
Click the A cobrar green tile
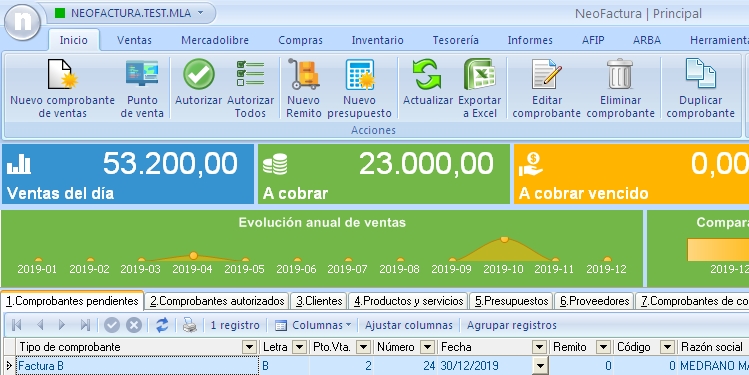click(384, 174)
